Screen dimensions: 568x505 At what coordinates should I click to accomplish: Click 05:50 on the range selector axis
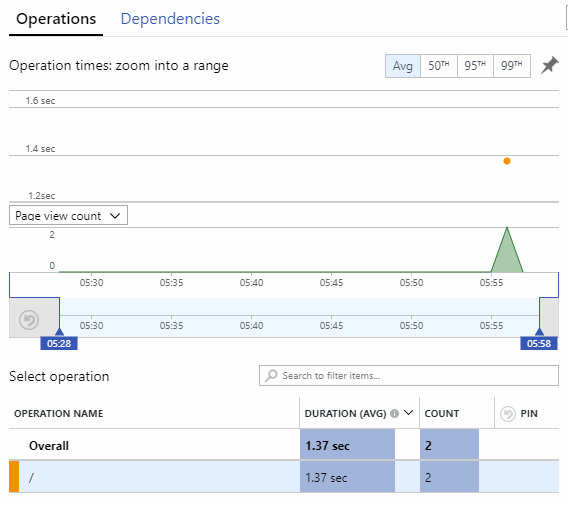click(411, 326)
